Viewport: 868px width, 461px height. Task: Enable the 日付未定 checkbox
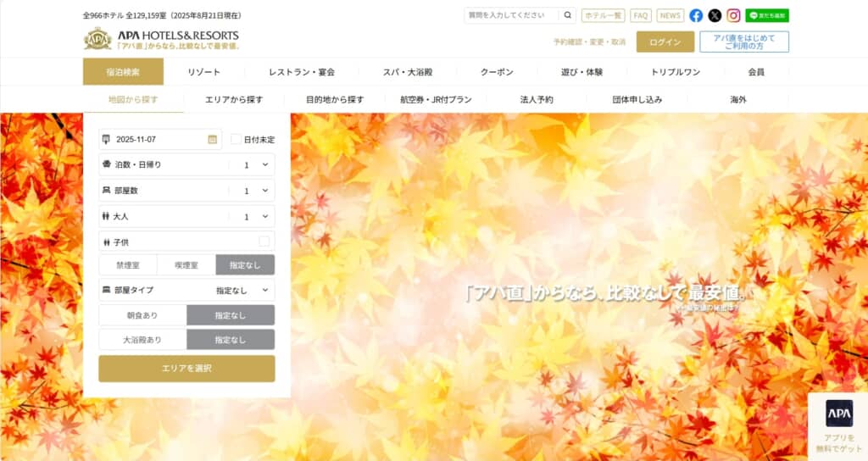236,139
